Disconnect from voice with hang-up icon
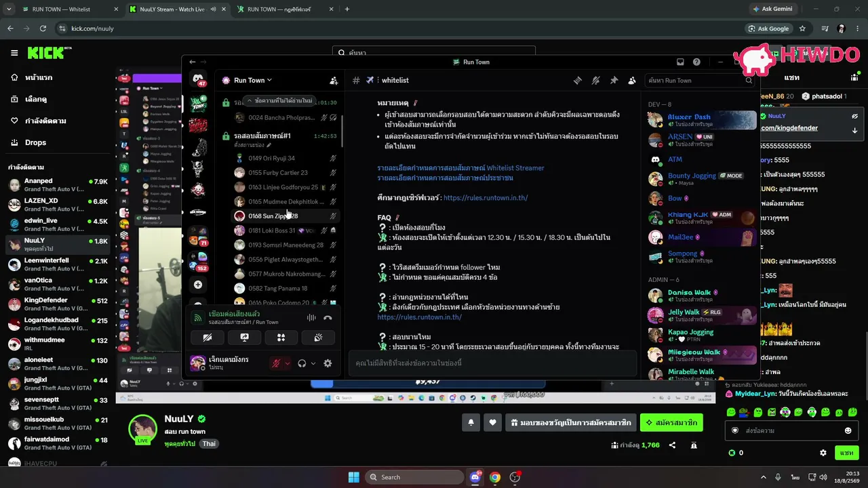The image size is (868, 488). point(328,317)
